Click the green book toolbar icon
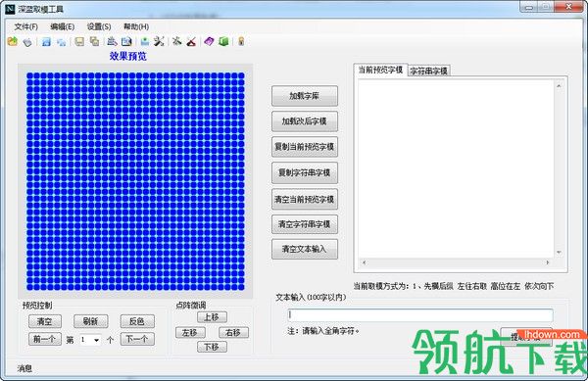588x381 pixels. pos(223,41)
